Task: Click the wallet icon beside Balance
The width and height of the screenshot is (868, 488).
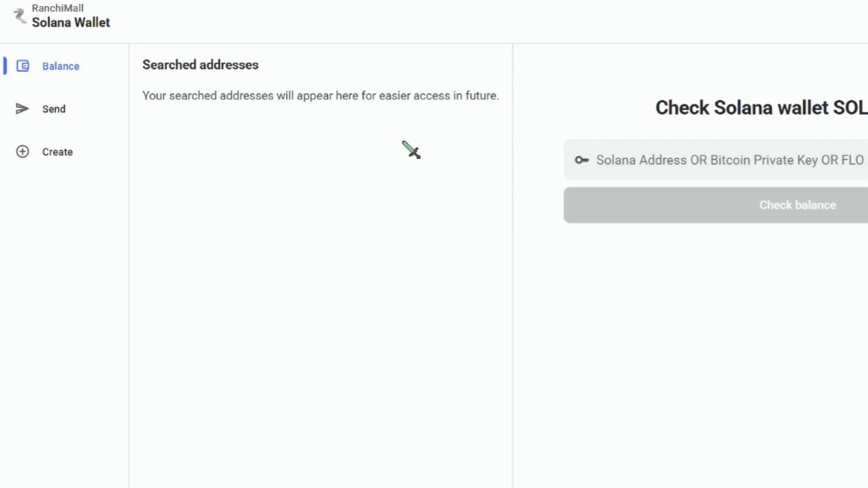Action: pos(23,66)
